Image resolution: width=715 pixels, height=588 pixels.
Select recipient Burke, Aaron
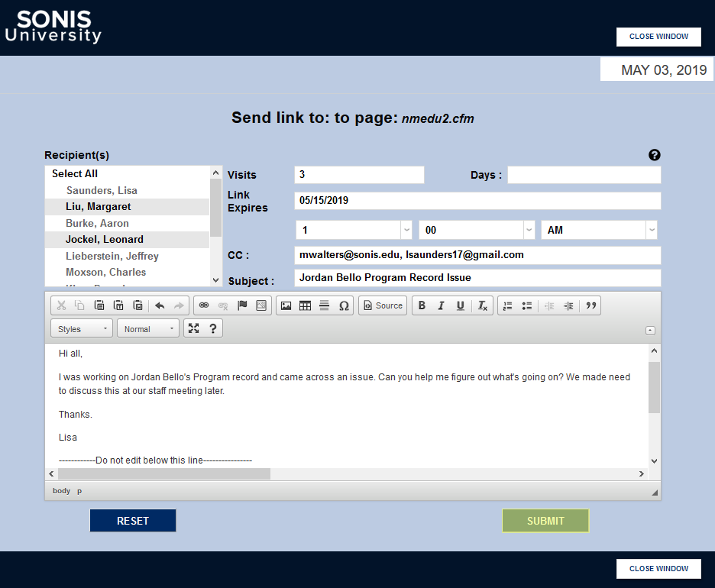point(127,223)
